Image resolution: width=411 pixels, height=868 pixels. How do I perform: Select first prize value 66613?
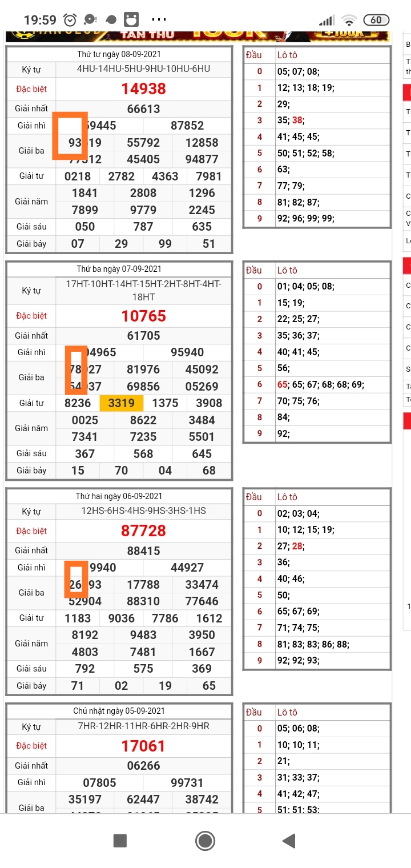(143, 109)
